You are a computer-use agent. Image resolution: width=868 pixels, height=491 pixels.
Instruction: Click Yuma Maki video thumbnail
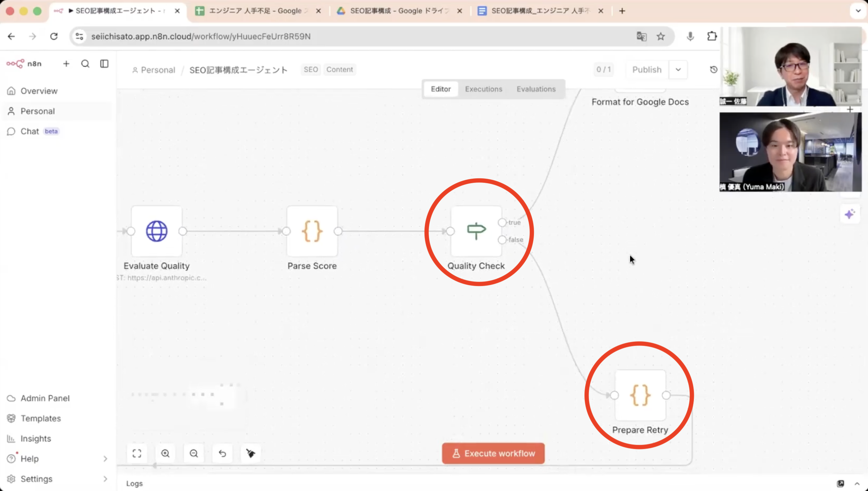790,152
